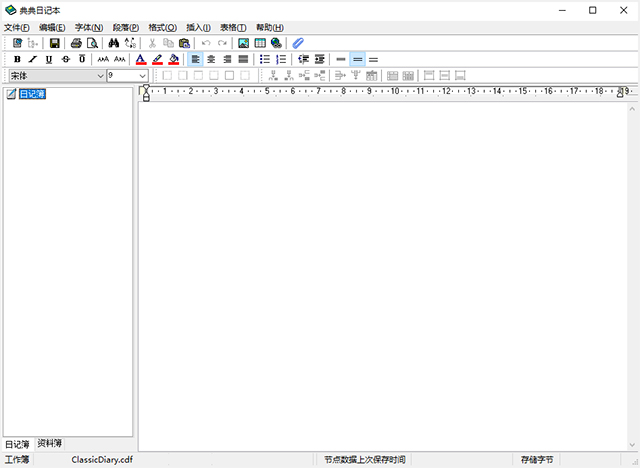Click the center align button
The height and width of the screenshot is (468, 640).
tap(211, 59)
